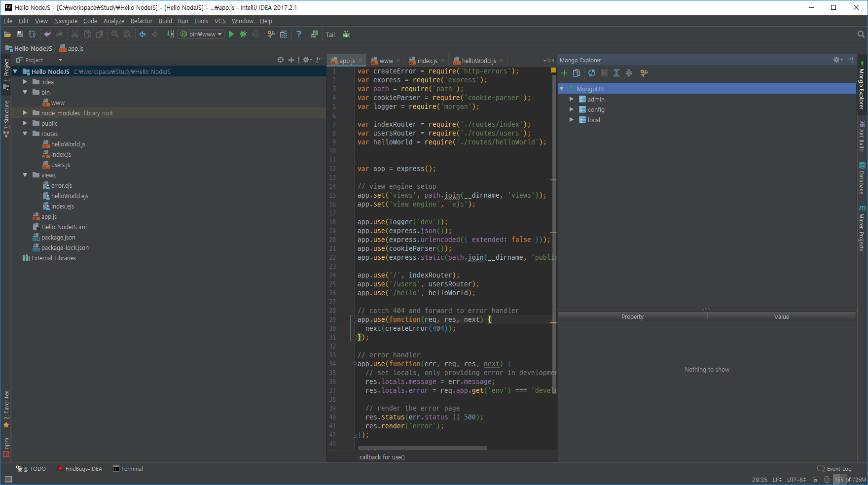Switch to the www editor tab

coord(386,61)
